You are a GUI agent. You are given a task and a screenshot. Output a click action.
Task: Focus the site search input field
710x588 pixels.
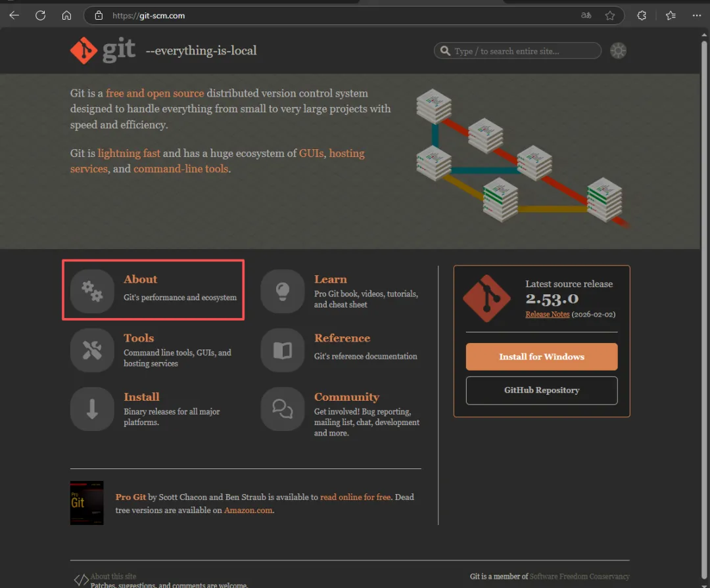click(517, 51)
